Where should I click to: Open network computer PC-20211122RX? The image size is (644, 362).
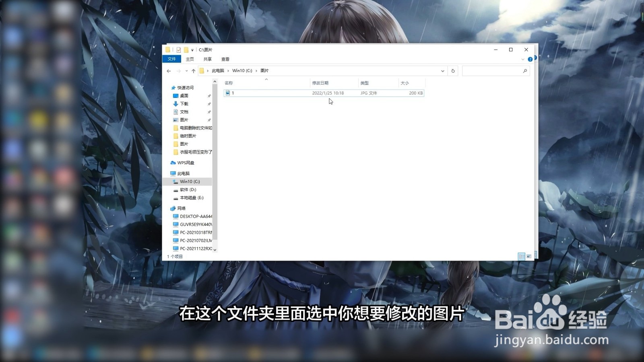click(x=196, y=249)
